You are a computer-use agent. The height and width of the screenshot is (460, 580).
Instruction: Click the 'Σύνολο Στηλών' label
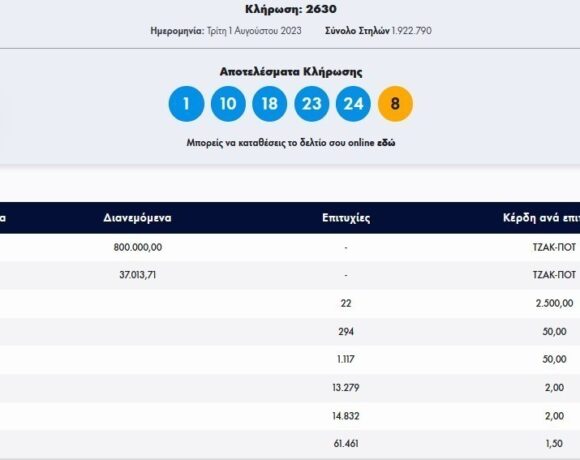tap(357, 31)
